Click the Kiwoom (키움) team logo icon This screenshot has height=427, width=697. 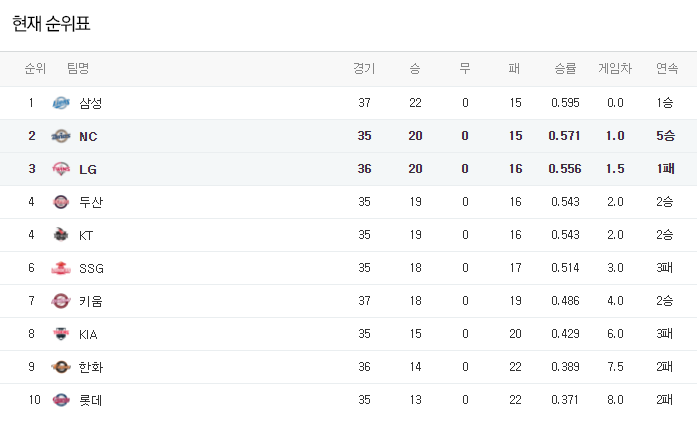coord(61,301)
